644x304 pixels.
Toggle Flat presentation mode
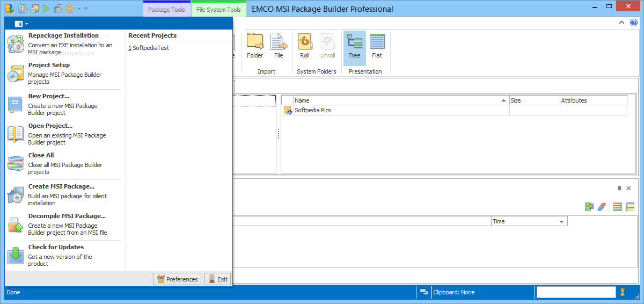tap(377, 46)
